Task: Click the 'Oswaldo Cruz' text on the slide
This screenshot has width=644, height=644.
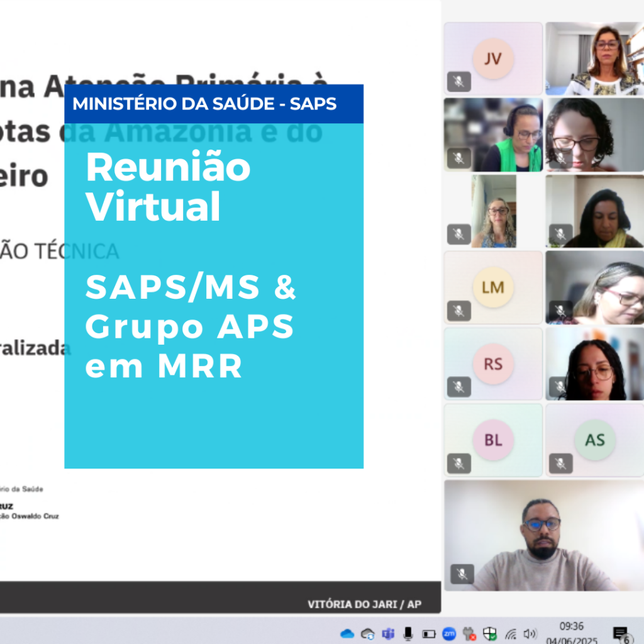Action: [x=35, y=516]
